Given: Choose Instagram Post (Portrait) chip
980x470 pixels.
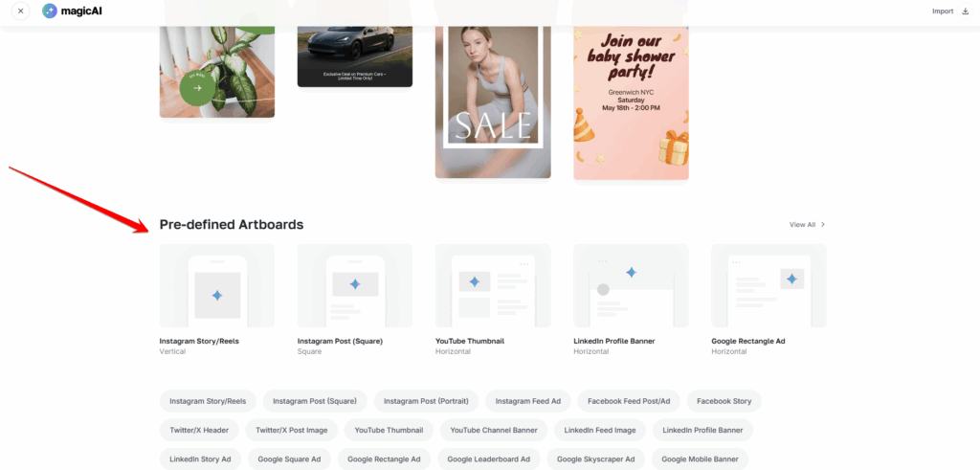Looking at the screenshot, I should 426,401.
